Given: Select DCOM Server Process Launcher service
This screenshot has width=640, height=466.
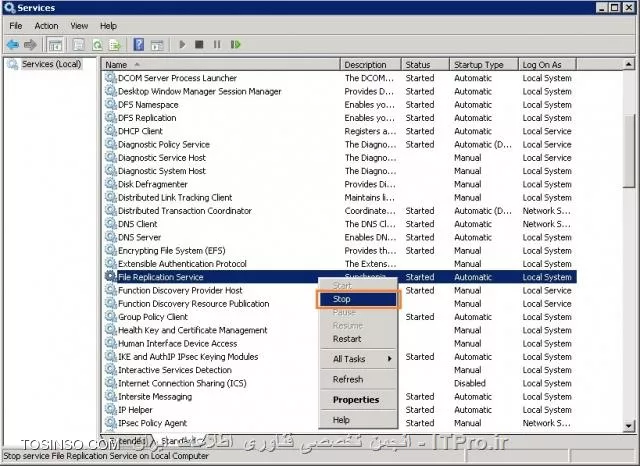Looking at the screenshot, I should click(339, 78).
